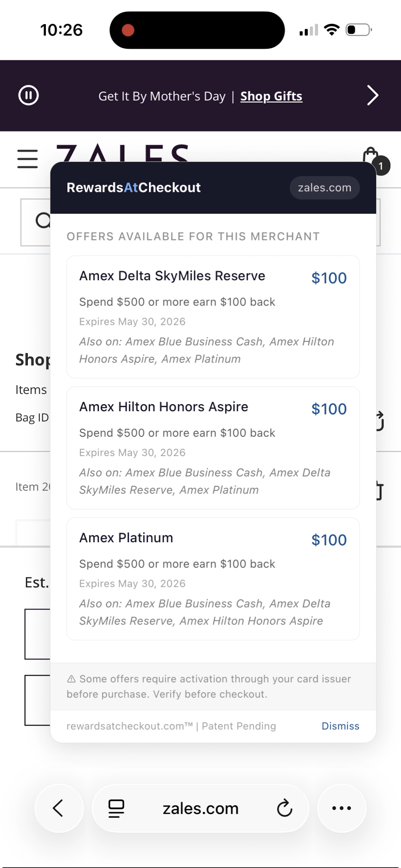Viewport: 401px width, 868px height.
Task: Tap the trash icon beside the item
Action: 379,491
